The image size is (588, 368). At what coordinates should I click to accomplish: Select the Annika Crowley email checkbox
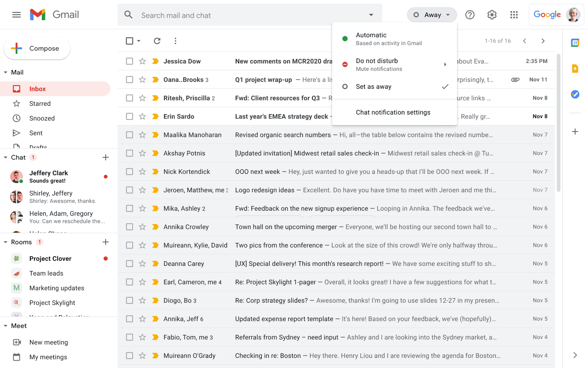click(129, 226)
